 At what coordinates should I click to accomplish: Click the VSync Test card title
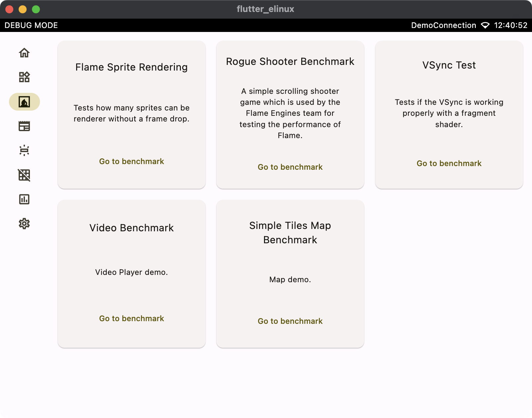click(449, 65)
